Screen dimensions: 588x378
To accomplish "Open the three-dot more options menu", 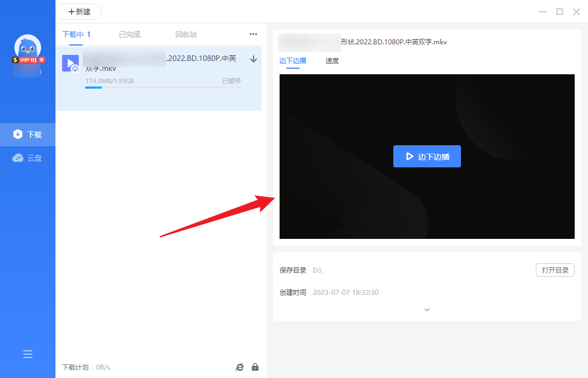I will click(253, 34).
